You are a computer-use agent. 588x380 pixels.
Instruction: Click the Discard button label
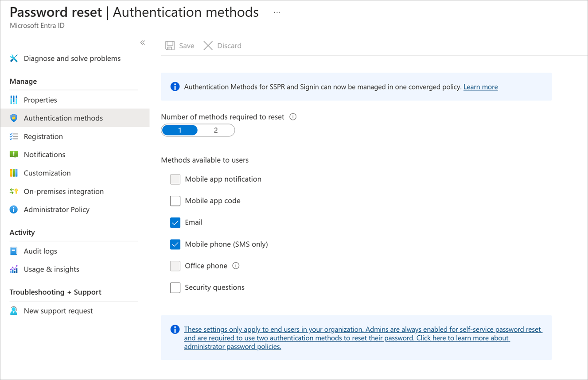229,46
